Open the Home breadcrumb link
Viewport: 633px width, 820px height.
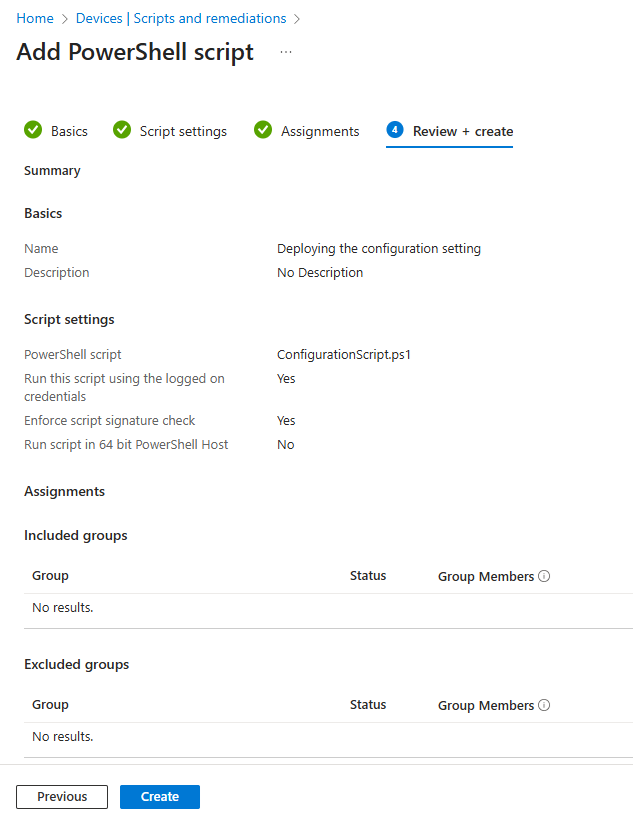pos(35,18)
